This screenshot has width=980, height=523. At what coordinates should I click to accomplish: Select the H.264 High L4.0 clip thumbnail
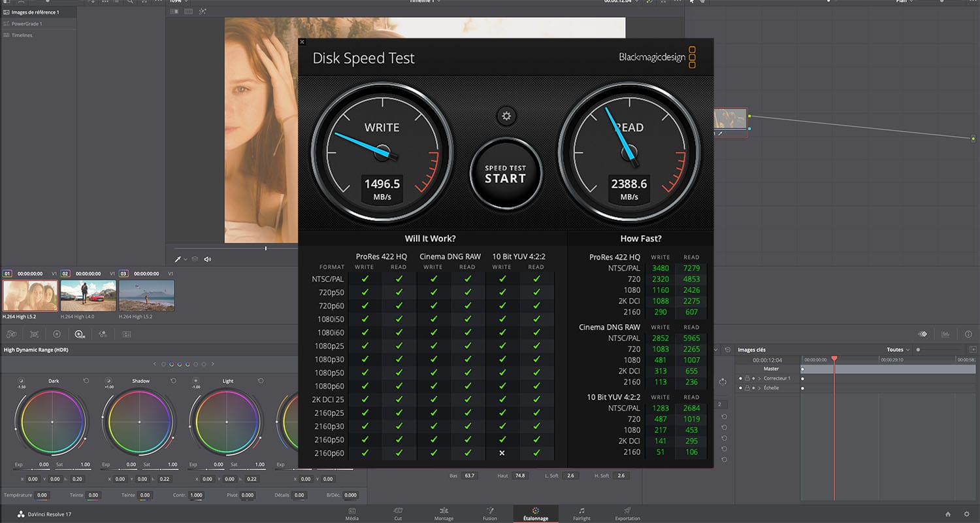(88, 295)
